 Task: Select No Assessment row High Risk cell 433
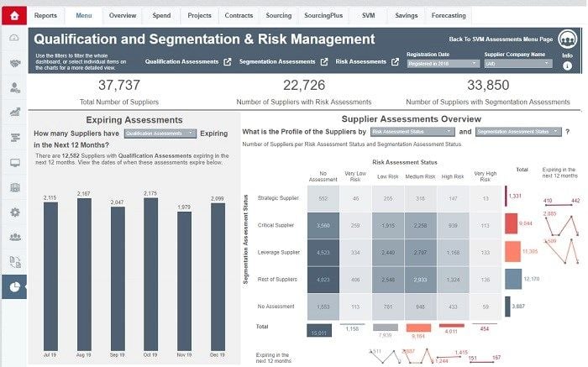453,307
